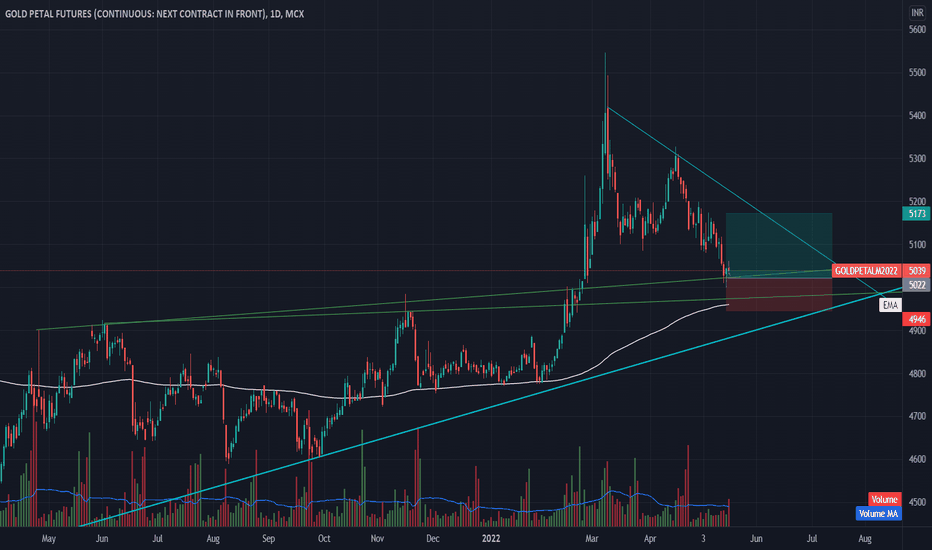Click the 4800 price axis value
The width and height of the screenshot is (932, 550).
click(x=917, y=373)
